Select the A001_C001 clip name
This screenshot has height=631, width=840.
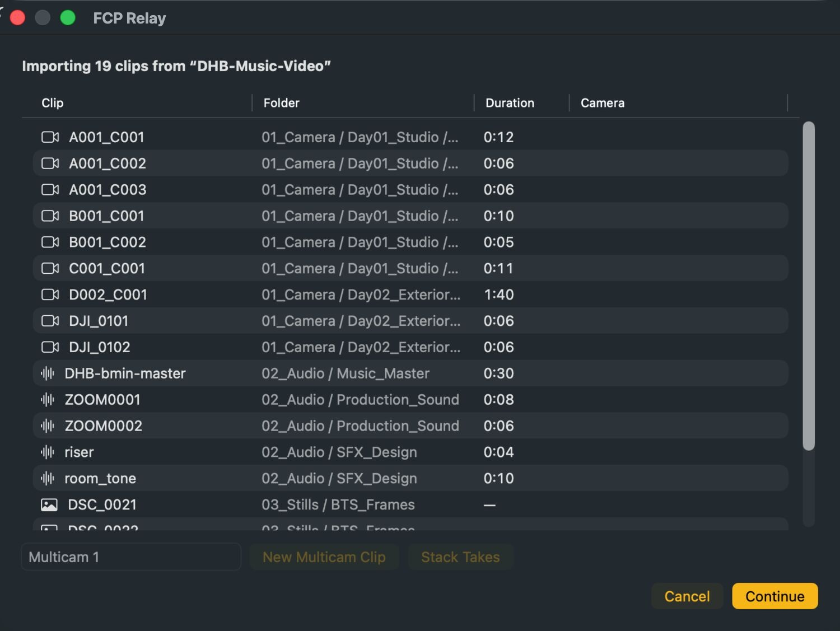tap(106, 137)
